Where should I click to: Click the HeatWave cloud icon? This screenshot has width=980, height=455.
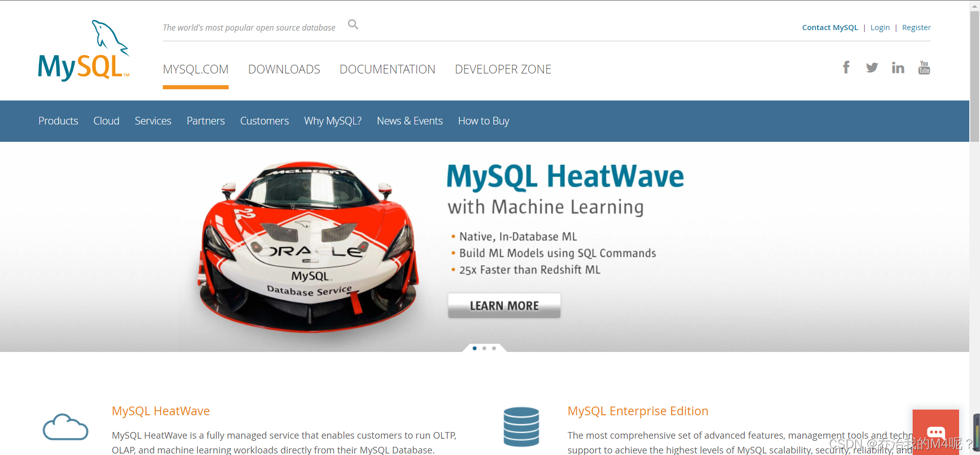[x=65, y=427]
